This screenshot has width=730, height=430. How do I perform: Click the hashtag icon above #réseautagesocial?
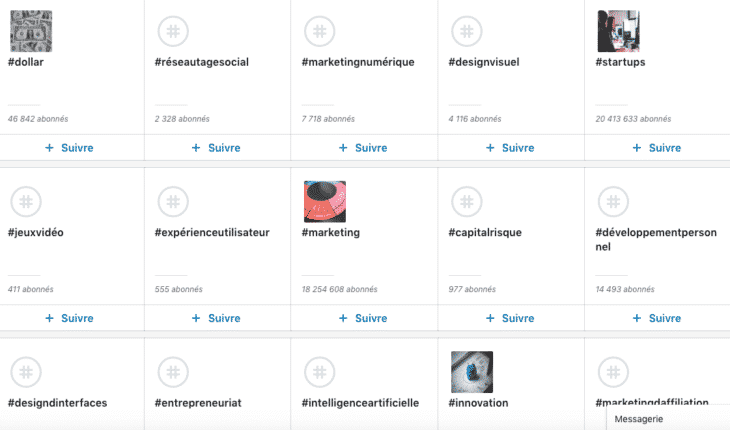(175, 31)
